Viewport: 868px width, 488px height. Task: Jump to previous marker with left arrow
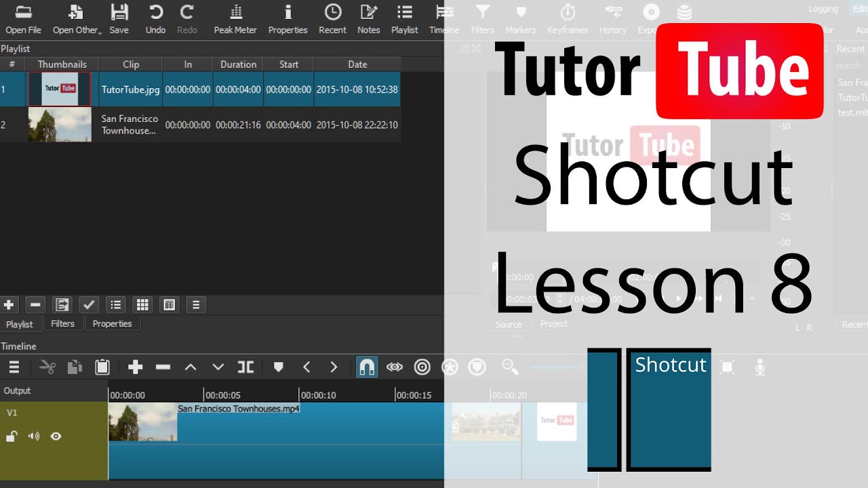[x=307, y=367]
